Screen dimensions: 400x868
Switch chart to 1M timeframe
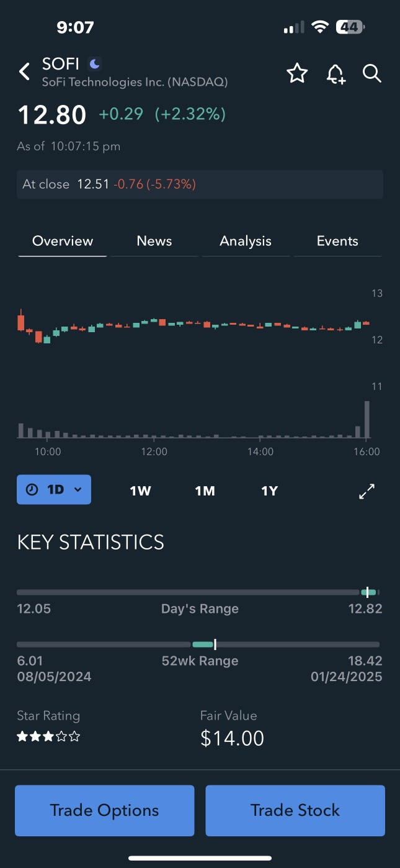tap(205, 491)
